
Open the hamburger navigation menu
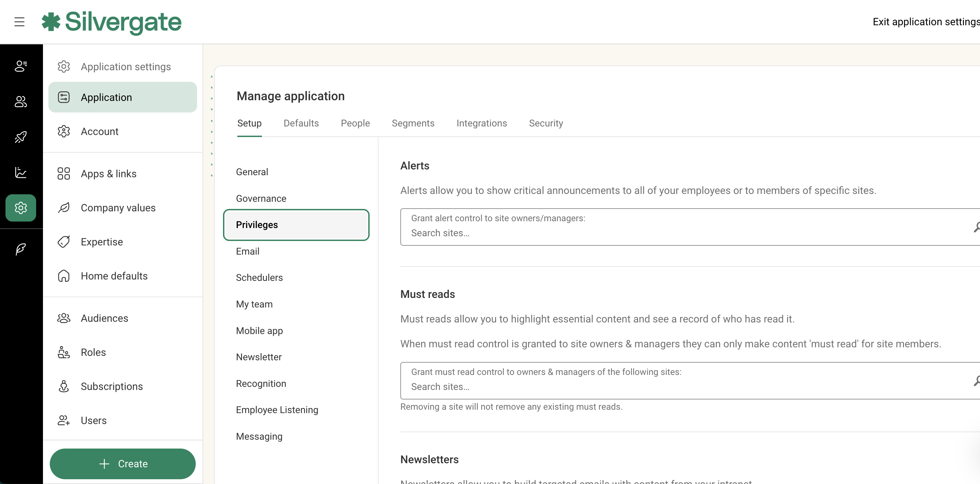19,22
